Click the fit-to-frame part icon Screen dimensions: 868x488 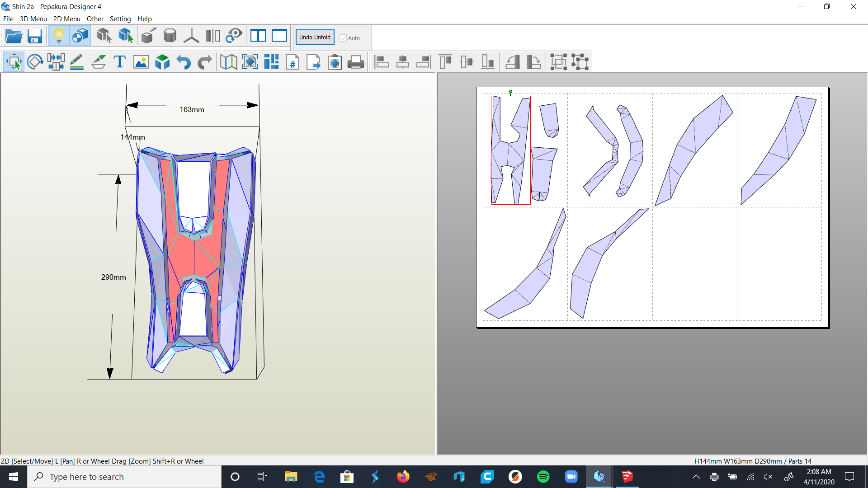click(250, 62)
